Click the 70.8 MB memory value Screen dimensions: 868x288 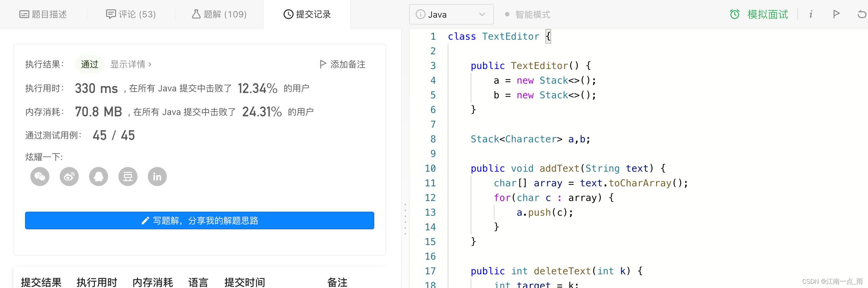click(98, 112)
